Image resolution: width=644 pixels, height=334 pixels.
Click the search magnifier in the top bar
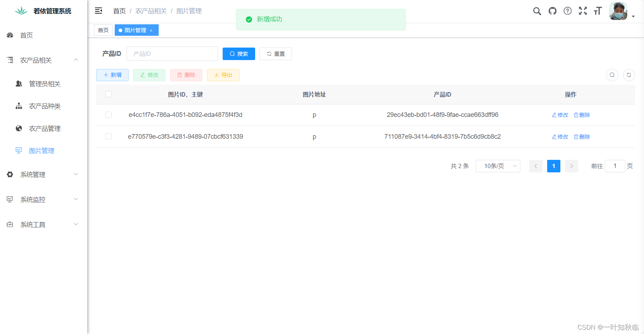click(x=537, y=11)
